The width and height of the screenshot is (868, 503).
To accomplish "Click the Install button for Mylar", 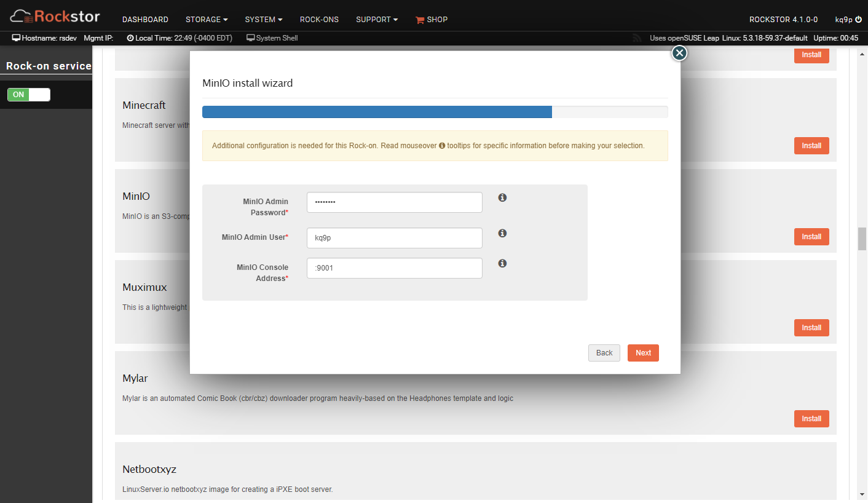I will coord(811,419).
